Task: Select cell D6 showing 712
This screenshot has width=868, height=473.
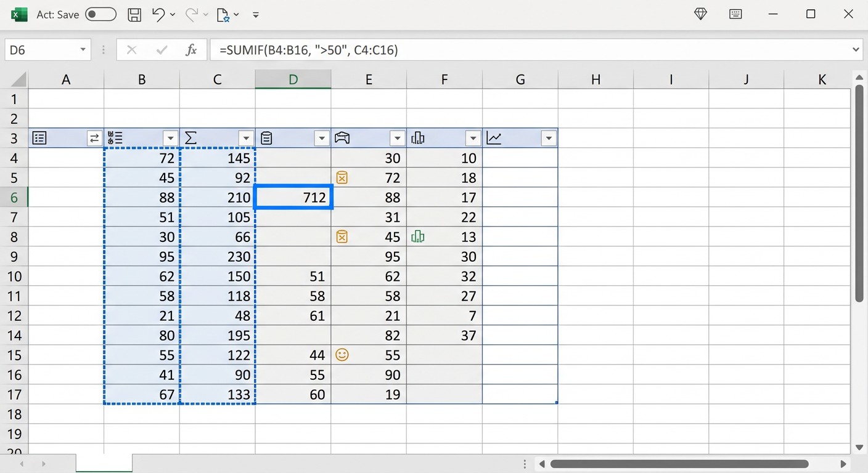Action: (x=293, y=197)
